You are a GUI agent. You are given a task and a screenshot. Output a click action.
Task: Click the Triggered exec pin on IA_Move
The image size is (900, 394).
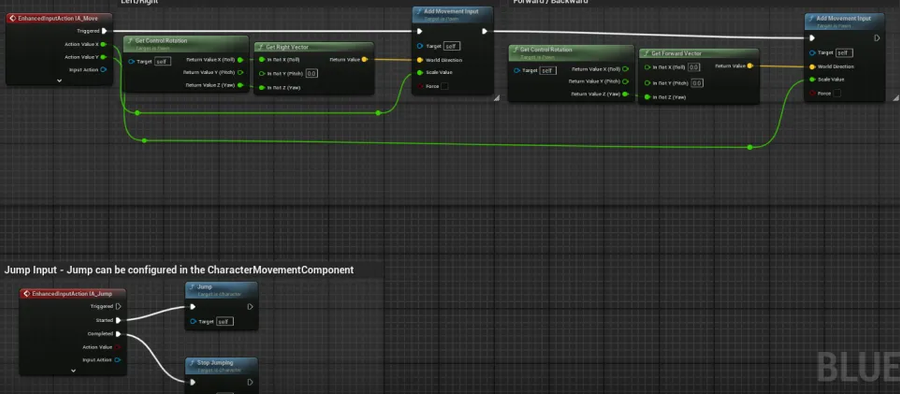click(x=104, y=31)
